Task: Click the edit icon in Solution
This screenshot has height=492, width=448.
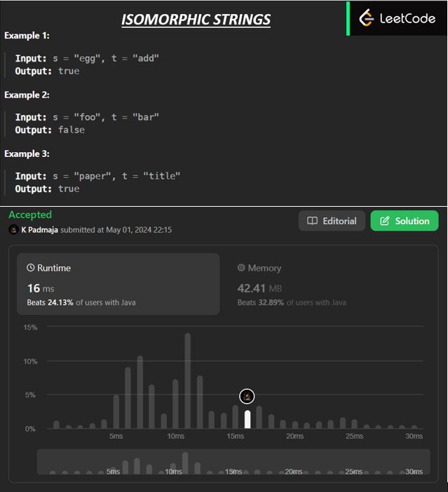Action: click(x=384, y=221)
